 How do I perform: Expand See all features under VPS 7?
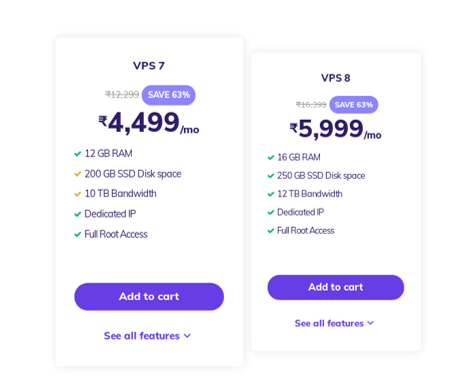(x=147, y=336)
